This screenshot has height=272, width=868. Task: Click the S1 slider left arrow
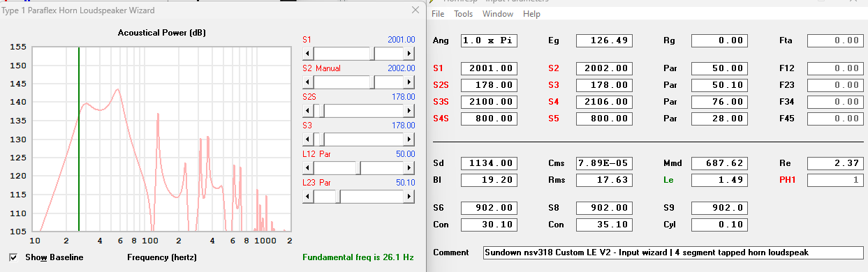(x=308, y=54)
